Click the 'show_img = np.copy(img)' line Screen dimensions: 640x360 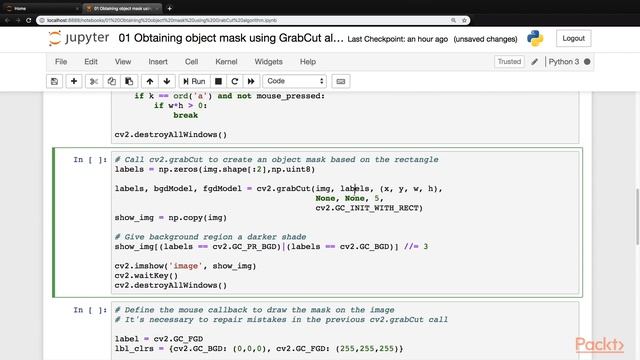click(x=171, y=218)
